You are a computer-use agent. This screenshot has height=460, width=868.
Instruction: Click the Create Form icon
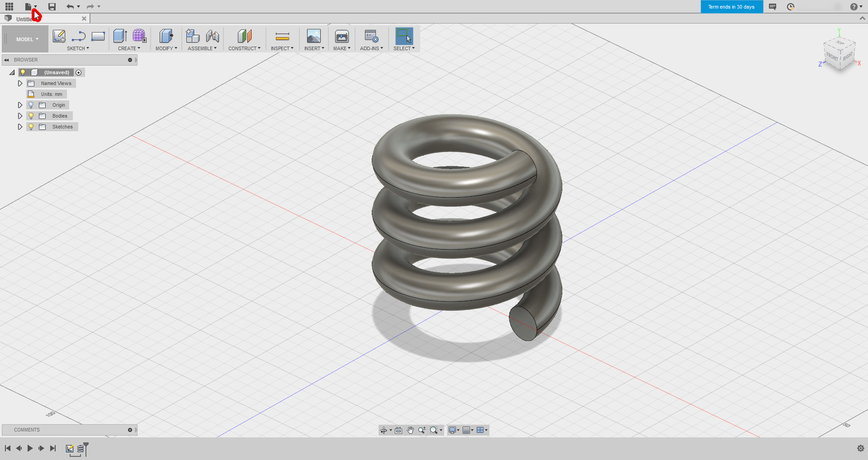click(x=139, y=36)
